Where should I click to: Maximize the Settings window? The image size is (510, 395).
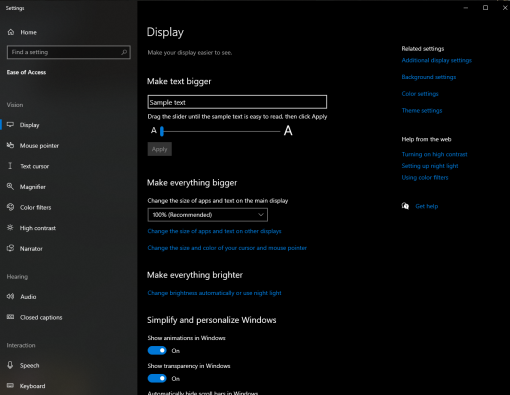485,8
